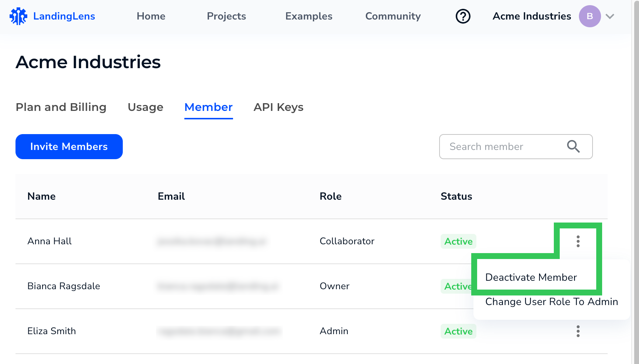
Task: Click the Acme Industries page heading
Action: [88, 62]
